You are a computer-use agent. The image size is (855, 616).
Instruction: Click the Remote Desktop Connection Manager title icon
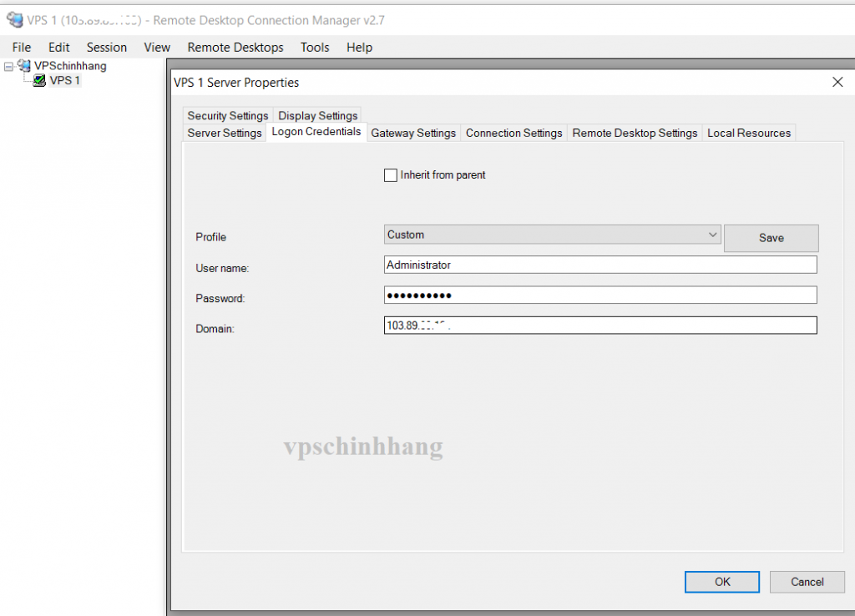click(15, 20)
